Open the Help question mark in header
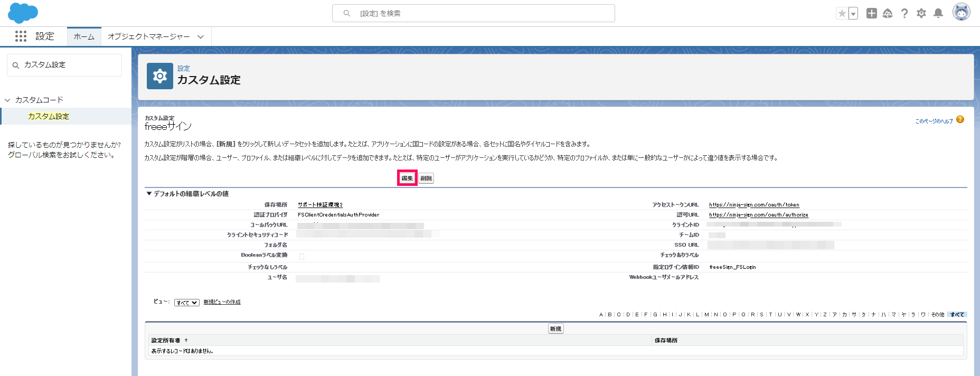980x376 pixels. click(x=904, y=13)
